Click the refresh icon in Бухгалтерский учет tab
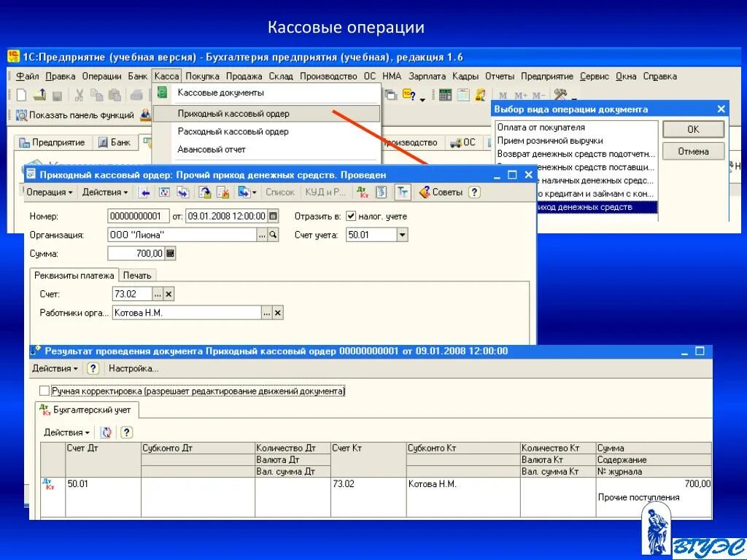 coord(107,432)
